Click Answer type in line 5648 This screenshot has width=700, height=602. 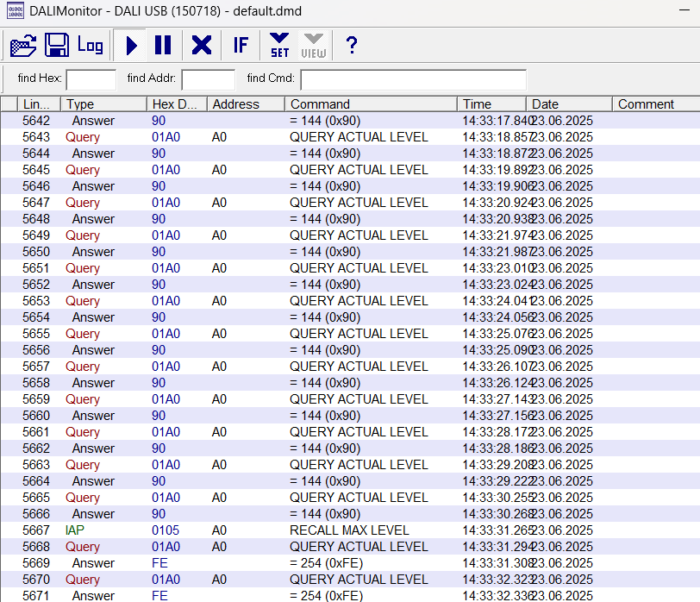[x=93, y=219]
